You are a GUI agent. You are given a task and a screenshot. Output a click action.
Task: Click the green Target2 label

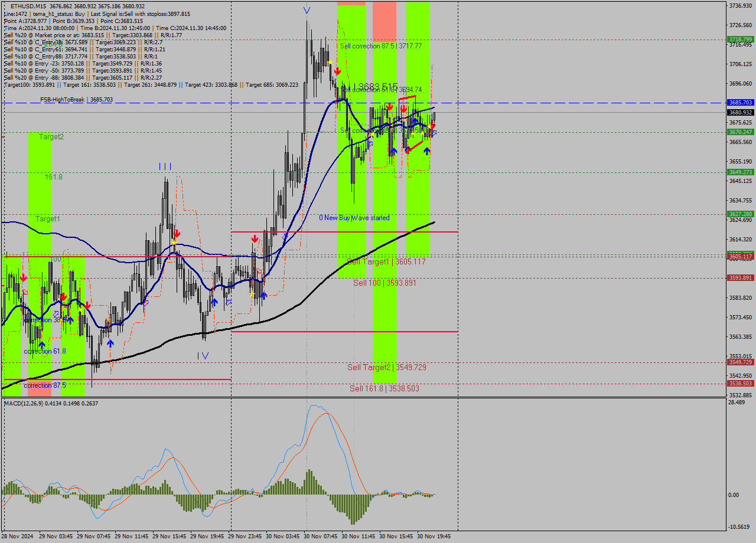[51, 137]
